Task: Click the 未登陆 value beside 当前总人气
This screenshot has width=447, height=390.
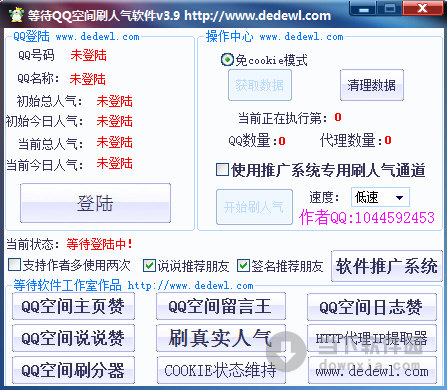Action: 115,143
